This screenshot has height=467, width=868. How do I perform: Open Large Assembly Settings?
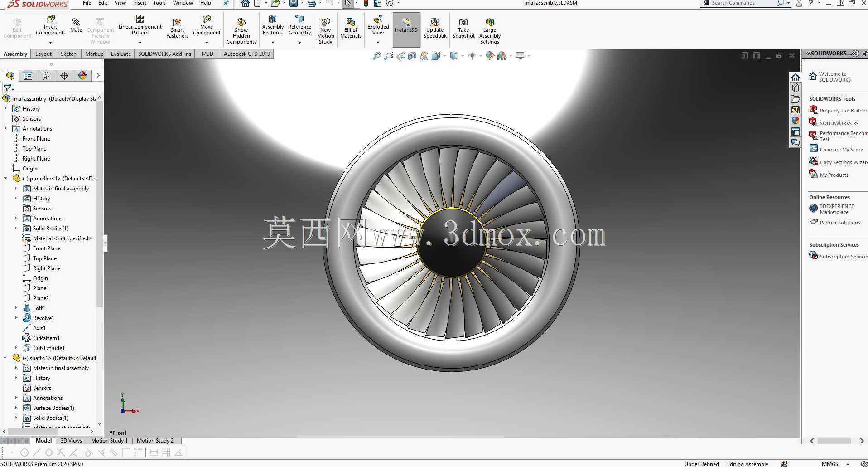[x=490, y=31]
